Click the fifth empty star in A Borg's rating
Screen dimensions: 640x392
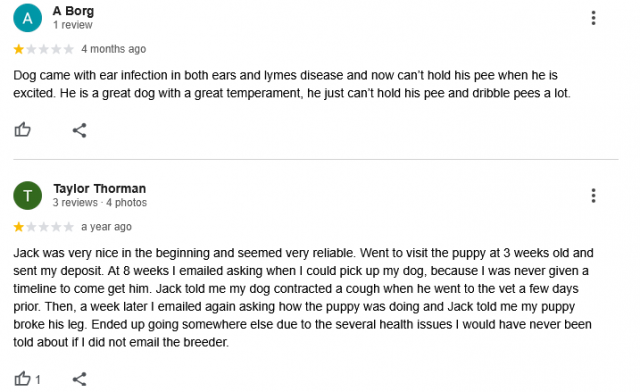tap(69, 49)
